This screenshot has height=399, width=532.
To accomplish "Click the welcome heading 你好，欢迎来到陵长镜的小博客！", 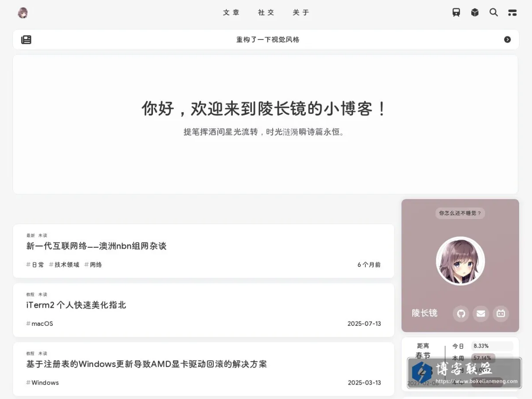I will tap(265, 109).
